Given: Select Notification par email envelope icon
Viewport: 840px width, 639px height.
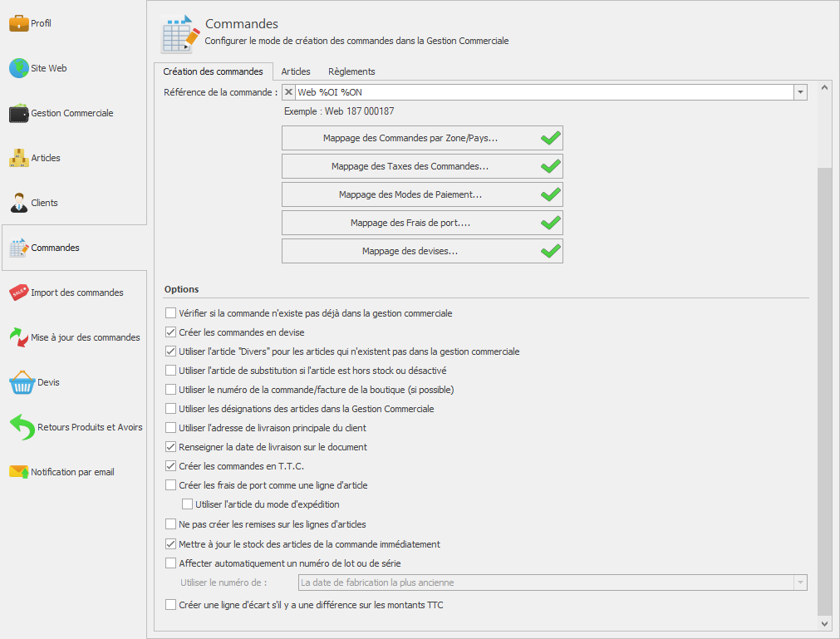Looking at the screenshot, I should 19,472.
